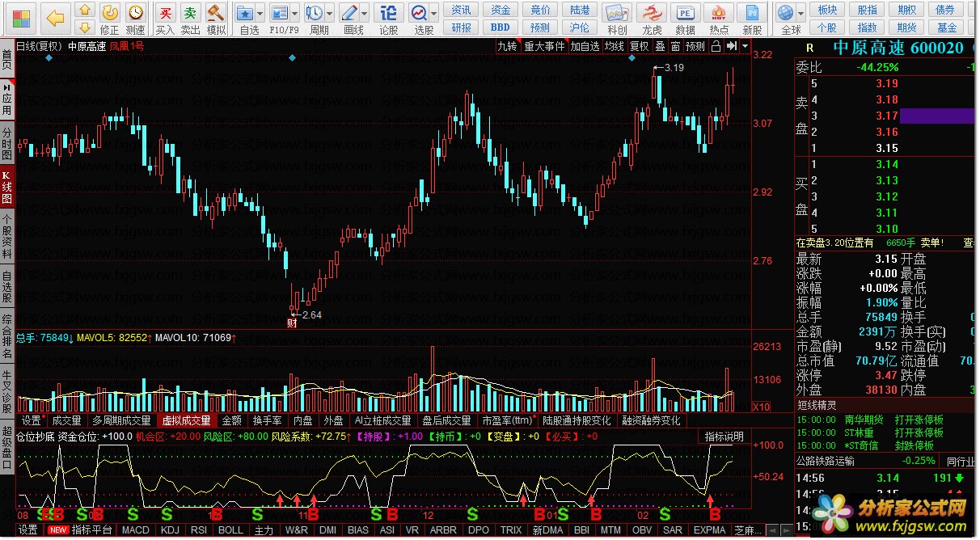Open 新股 new shares icon
980x540 pixels.
pyautogui.click(x=753, y=19)
